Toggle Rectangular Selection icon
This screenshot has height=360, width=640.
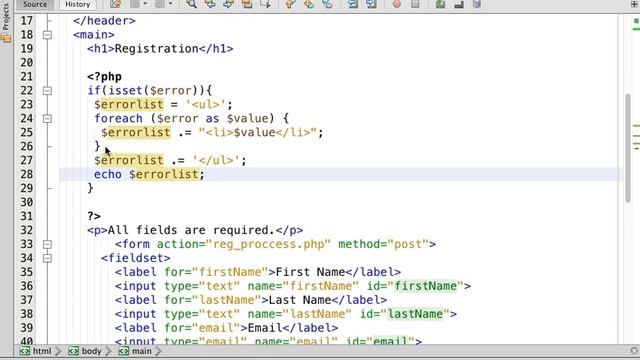(265, 4)
